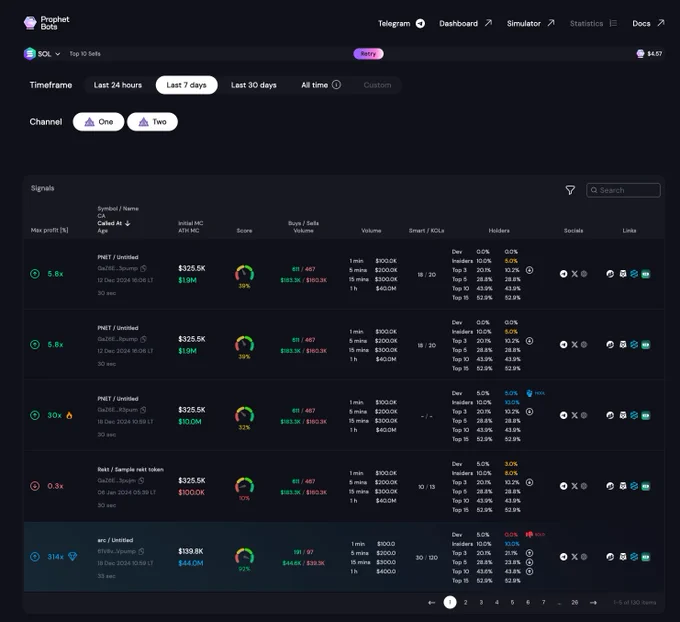Screen dimensions: 680x622
Task: Click the wallet balance icon near $4.57
Action: coord(640,53)
